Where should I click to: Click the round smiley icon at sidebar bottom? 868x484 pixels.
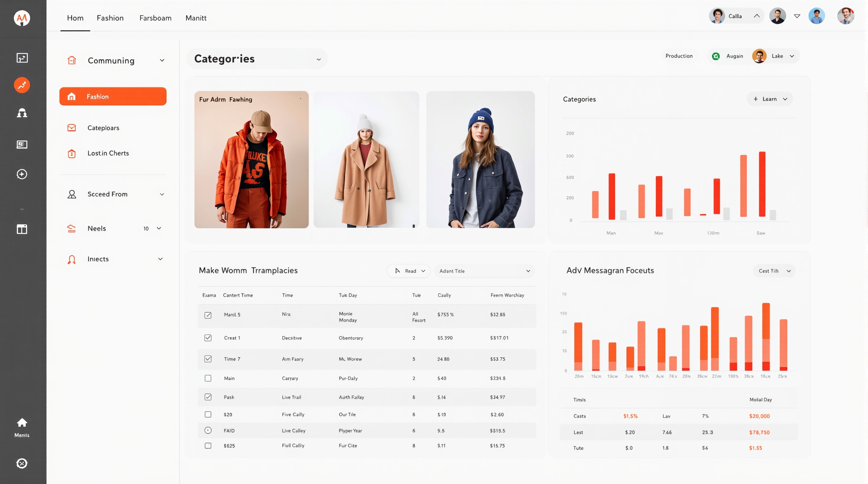(x=22, y=464)
